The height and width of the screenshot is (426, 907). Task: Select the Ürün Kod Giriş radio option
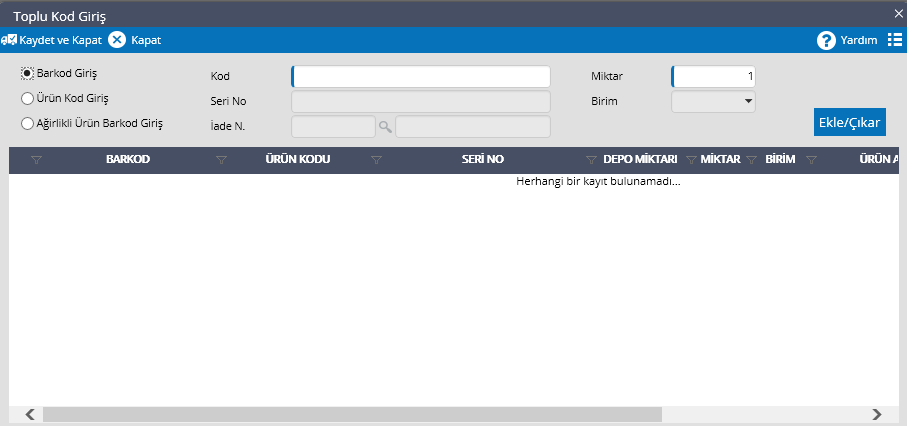pyautogui.click(x=28, y=98)
